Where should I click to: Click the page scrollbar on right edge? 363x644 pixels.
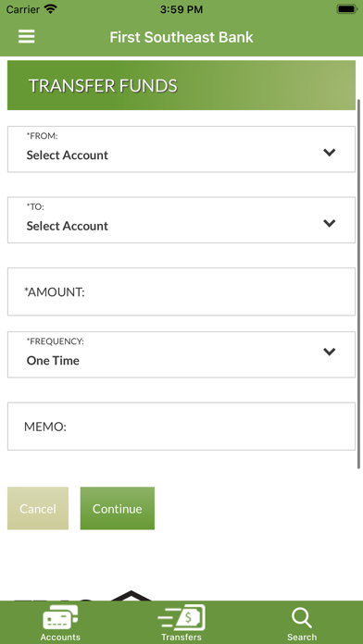[359, 283]
